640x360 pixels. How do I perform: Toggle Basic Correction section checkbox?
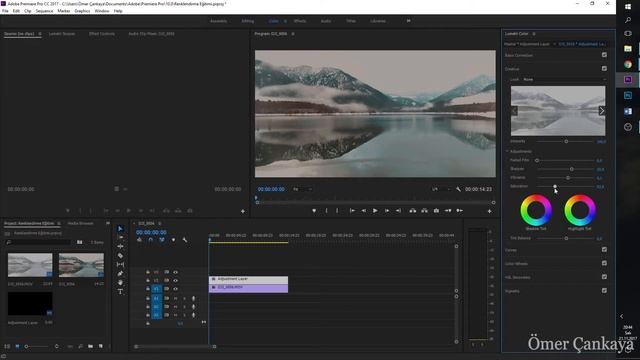click(604, 55)
